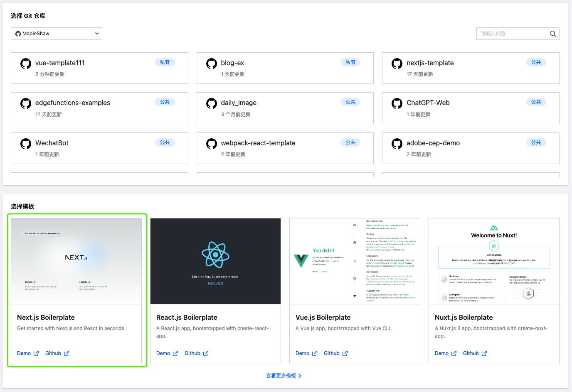Click external-link icon beside Nuxt.js Demo
Viewport: 572px width, 392px height.
coord(454,353)
